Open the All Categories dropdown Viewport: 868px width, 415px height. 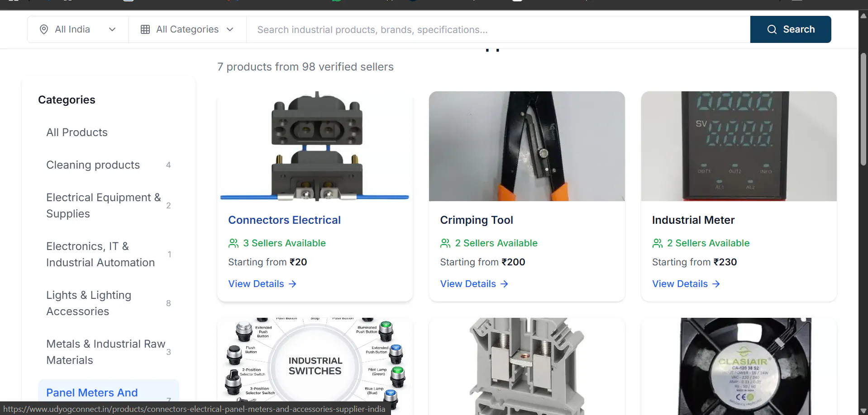187,29
